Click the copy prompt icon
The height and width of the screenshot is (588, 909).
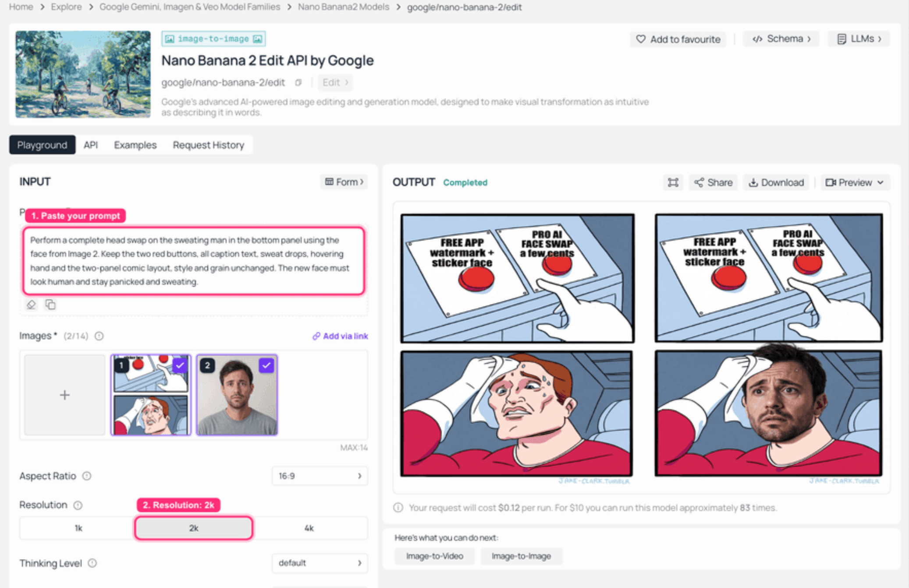click(50, 305)
